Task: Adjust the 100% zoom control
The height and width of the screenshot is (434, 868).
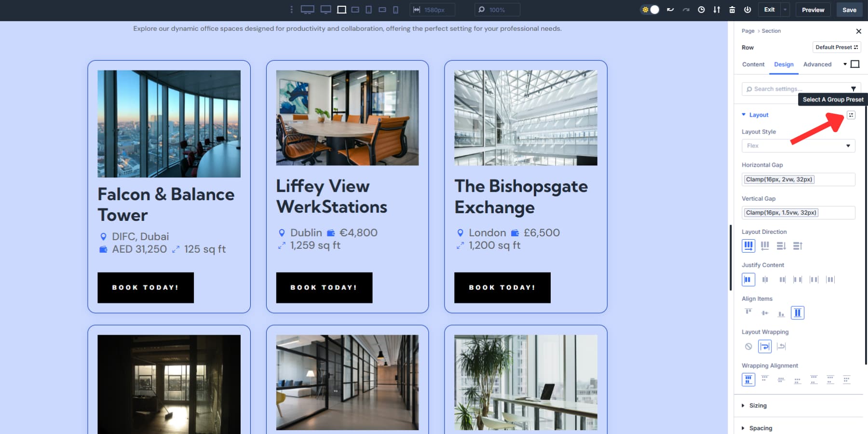Action: (497, 9)
